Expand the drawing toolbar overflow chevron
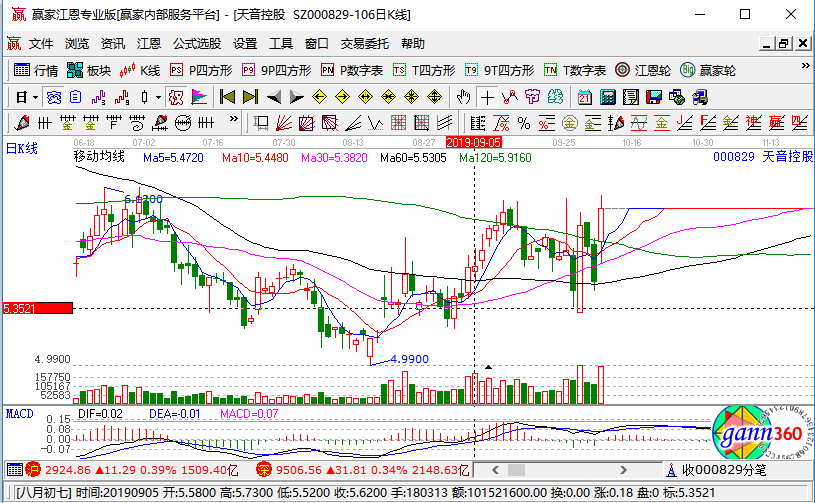Image resolution: width=815 pixels, height=503 pixels. tap(233, 119)
